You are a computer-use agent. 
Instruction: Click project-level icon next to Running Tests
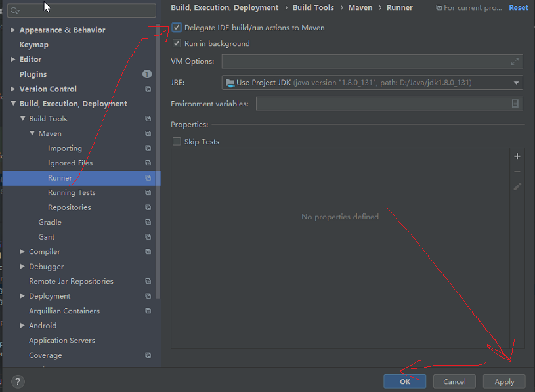coord(148,192)
